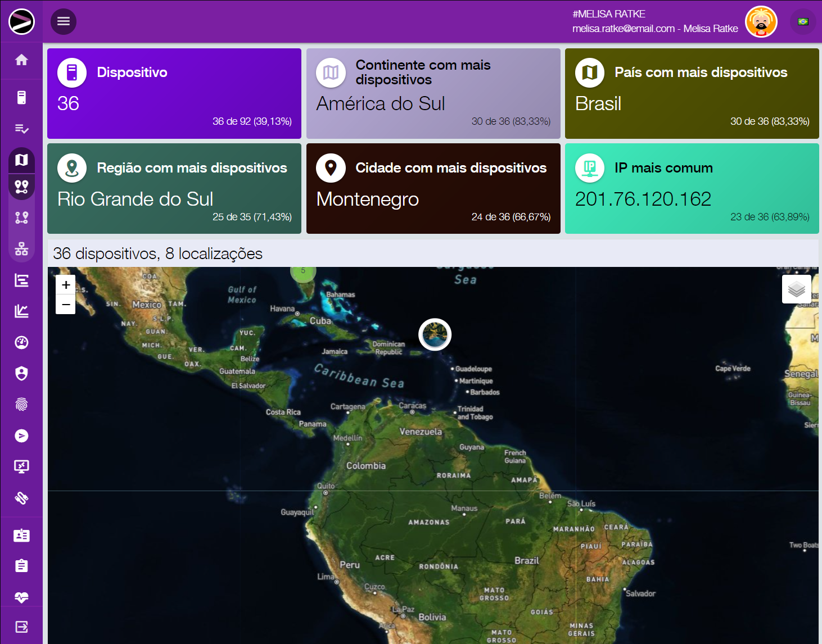Open the shield user security icon
The width and height of the screenshot is (822, 644).
click(21, 374)
